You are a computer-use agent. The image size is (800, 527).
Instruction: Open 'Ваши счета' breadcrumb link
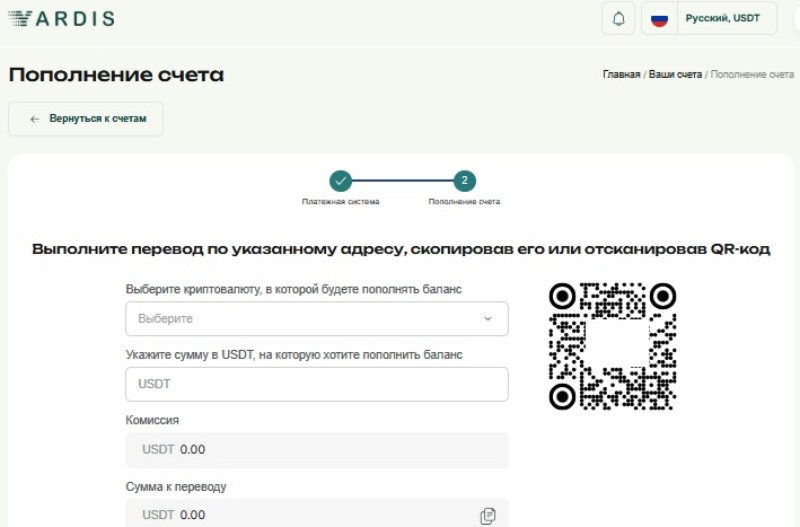(x=675, y=75)
